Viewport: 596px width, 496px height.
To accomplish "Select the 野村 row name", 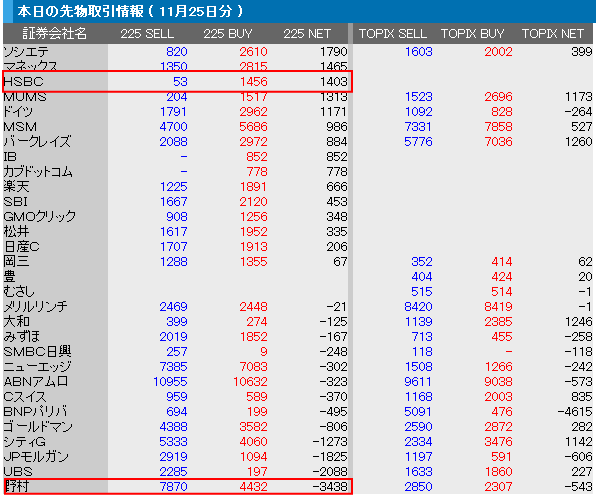I will 17,486.
